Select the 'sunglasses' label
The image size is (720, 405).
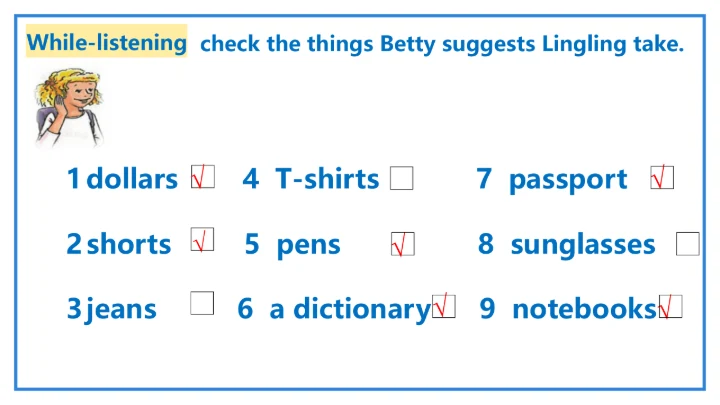click(582, 245)
